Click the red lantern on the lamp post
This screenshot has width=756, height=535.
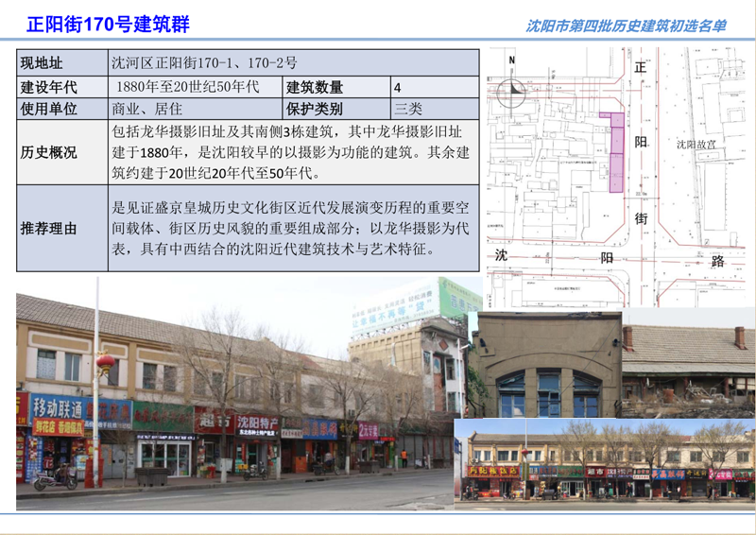[106, 362]
